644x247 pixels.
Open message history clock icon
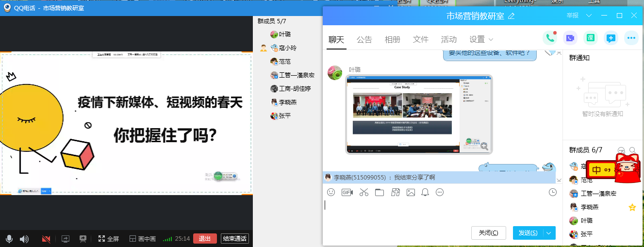[x=552, y=192]
